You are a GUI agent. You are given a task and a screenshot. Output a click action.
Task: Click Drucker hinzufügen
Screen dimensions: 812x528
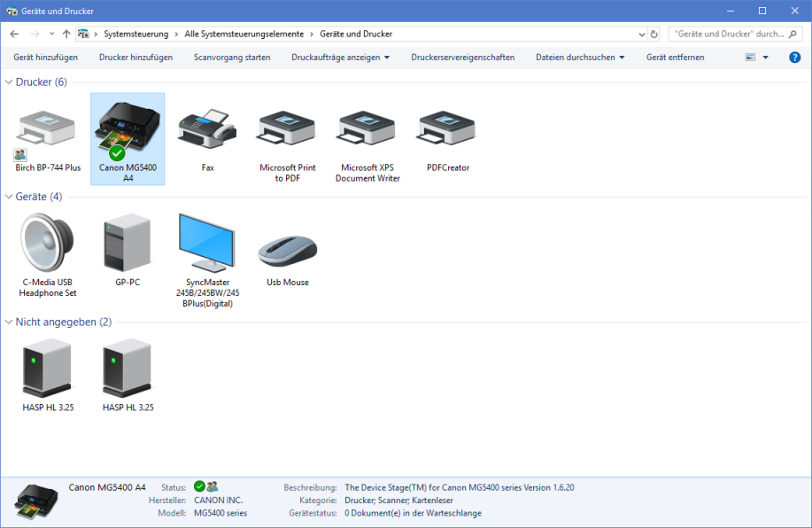[135, 58]
